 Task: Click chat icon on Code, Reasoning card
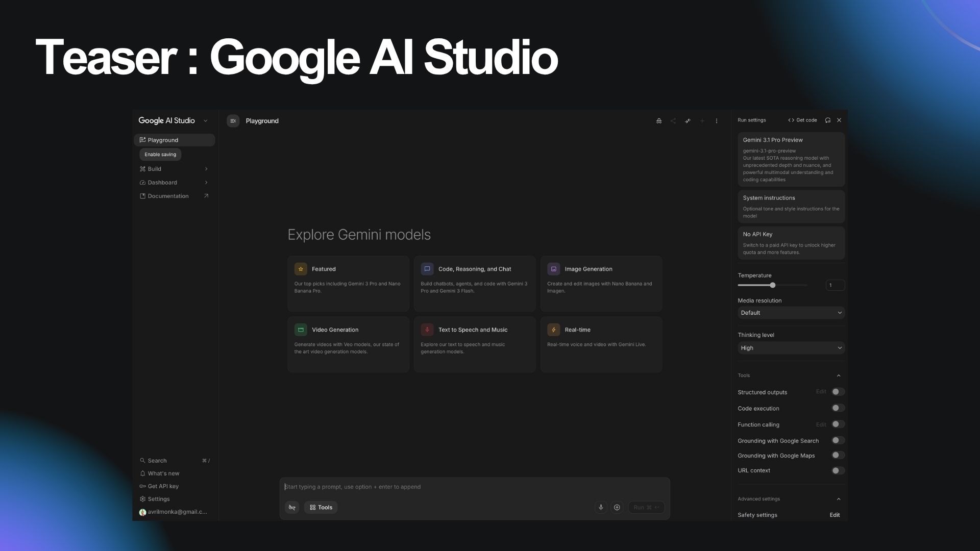(x=427, y=269)
